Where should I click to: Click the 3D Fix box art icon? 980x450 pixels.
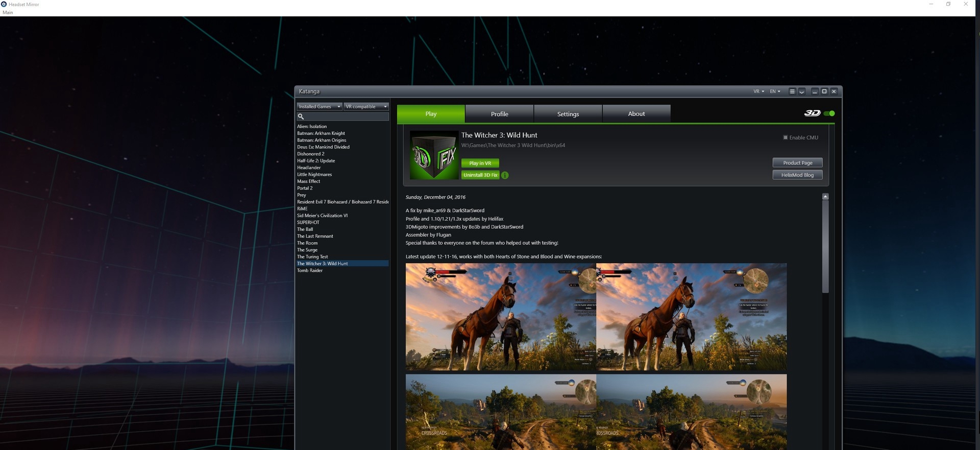click(434, 155)
